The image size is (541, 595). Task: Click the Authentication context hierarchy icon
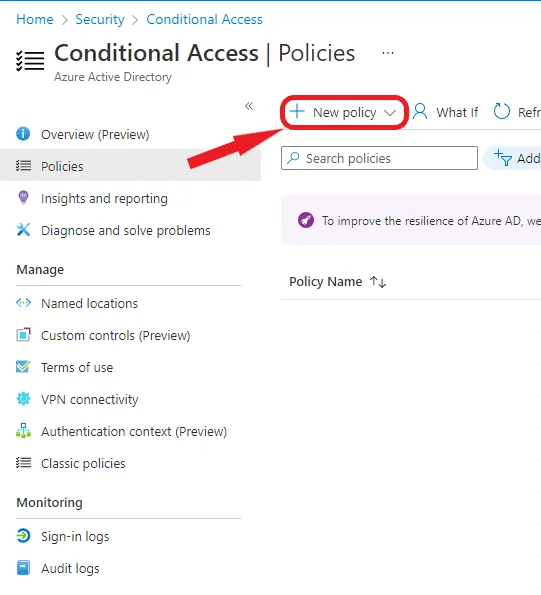[x=23, y=431]
